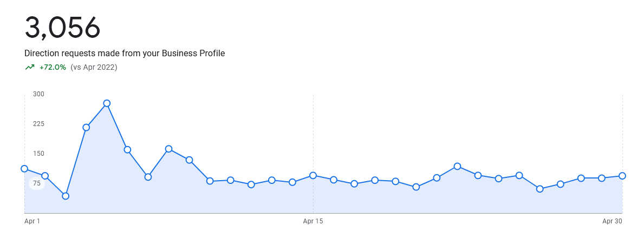Screen dimensions: 644x238
Task: Click the data point just left of the tallest peak
Action: point(86,128)
